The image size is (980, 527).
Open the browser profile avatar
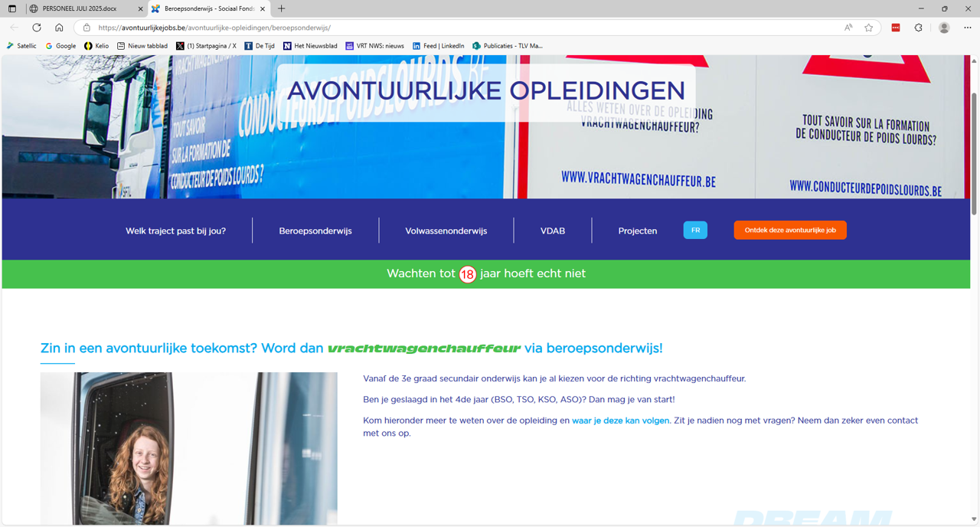pyautogui.click(x=944, y=28)
